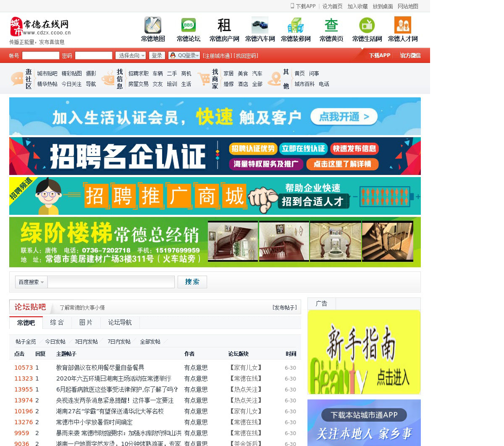
Task: Open the 城市贴吧 link
Action: coord(47,73)
